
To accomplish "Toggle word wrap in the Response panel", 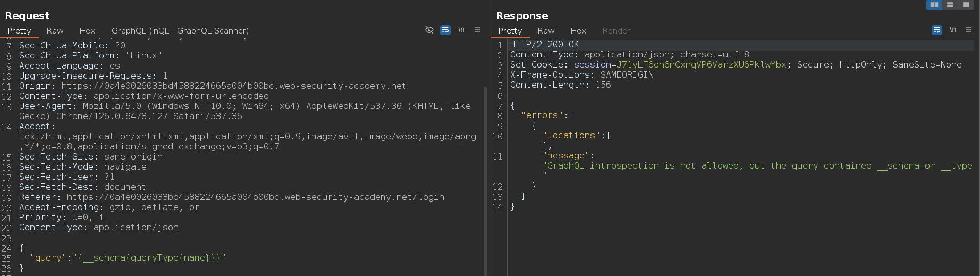I will (937, 30).
